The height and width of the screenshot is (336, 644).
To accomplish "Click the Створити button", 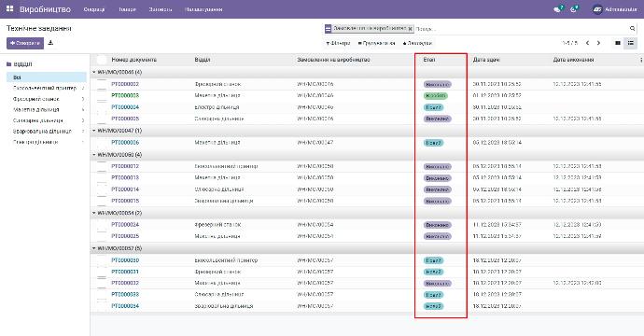I will pos(25,43).
